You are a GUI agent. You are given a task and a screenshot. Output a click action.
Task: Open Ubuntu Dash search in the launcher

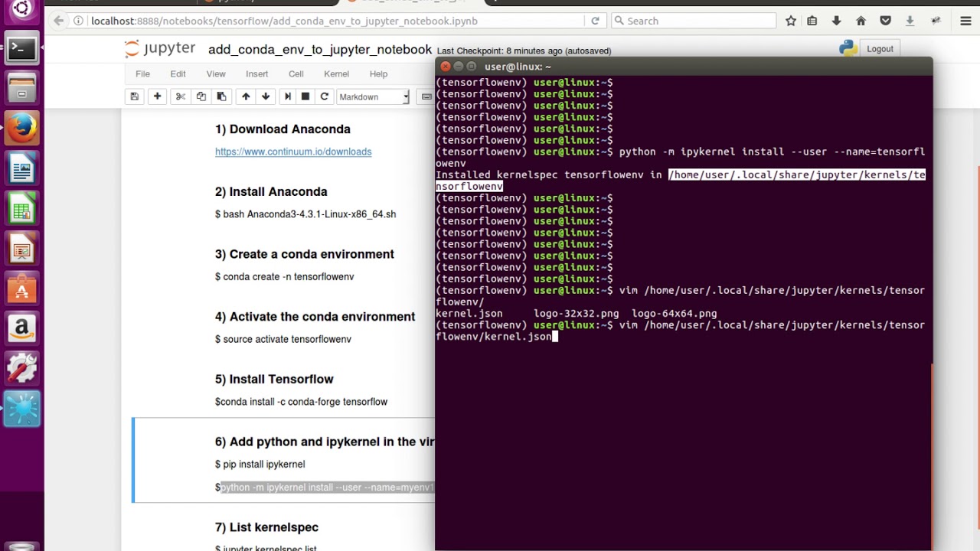[x=21, y=11]
